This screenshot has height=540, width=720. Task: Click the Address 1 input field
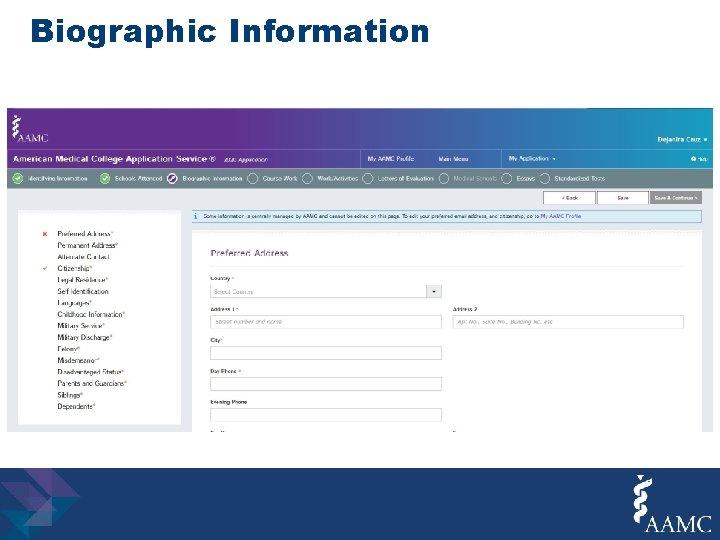(x=326, y=322)
